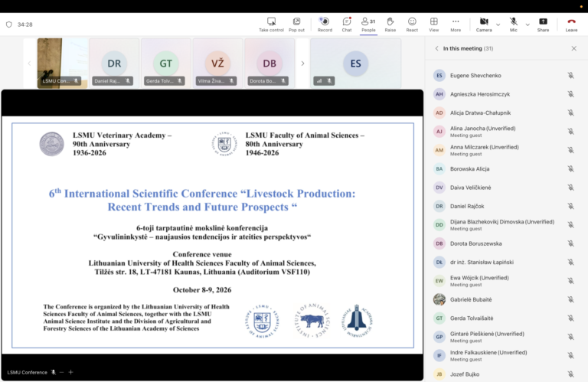The image size is (588, 382).
Task: Click mic icon for Anna Milczarek
Action: [x=570, y=150]
